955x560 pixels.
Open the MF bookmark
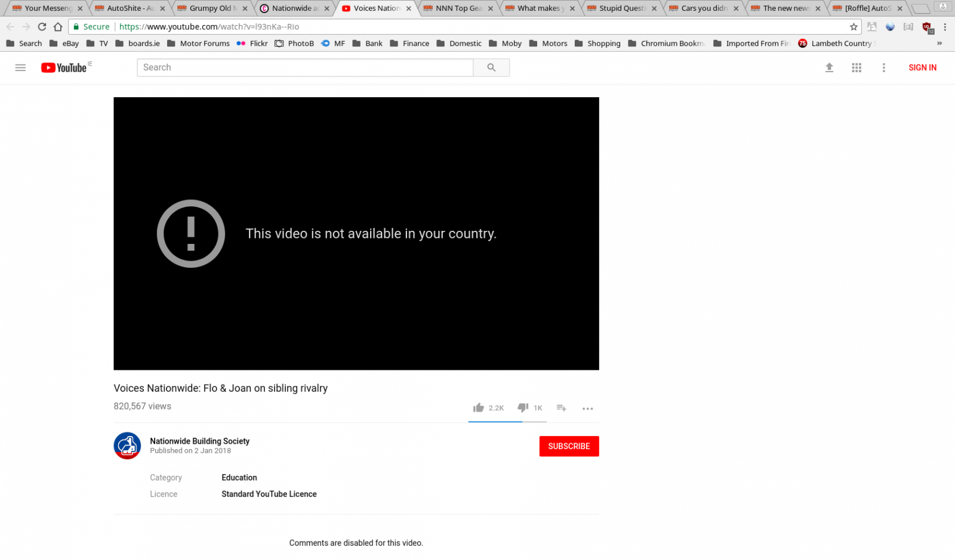tap(333, 44)
